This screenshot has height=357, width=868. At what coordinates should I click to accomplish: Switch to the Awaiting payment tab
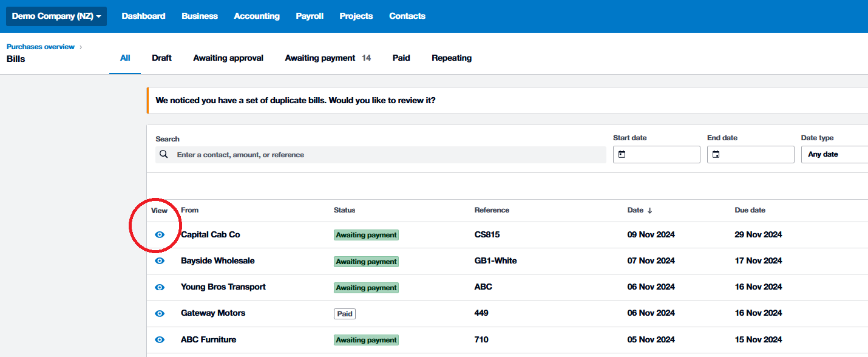[320, 58]
